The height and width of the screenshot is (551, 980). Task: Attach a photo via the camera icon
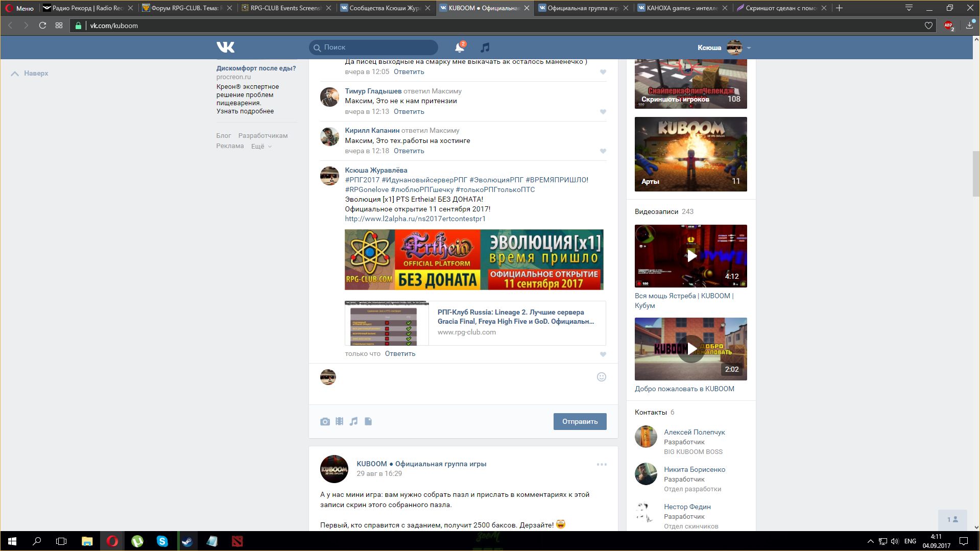click(325, 421)
